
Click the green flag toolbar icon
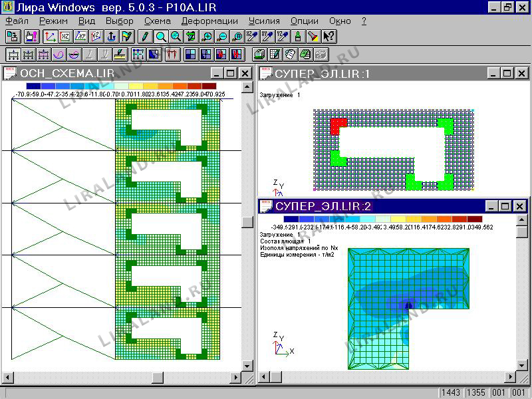126,36
